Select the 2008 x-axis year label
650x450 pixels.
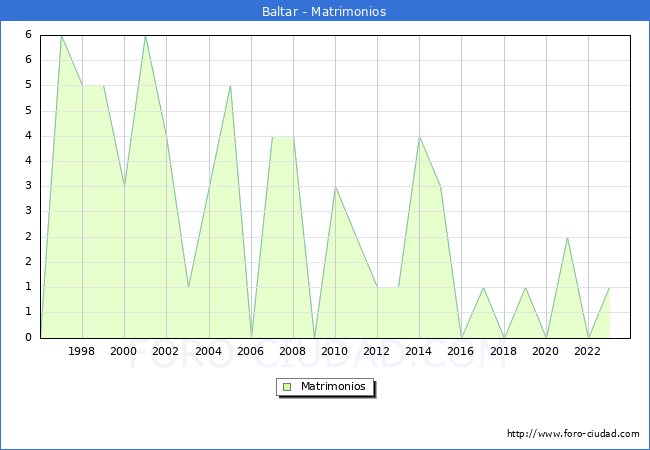[x=293, y=351]
